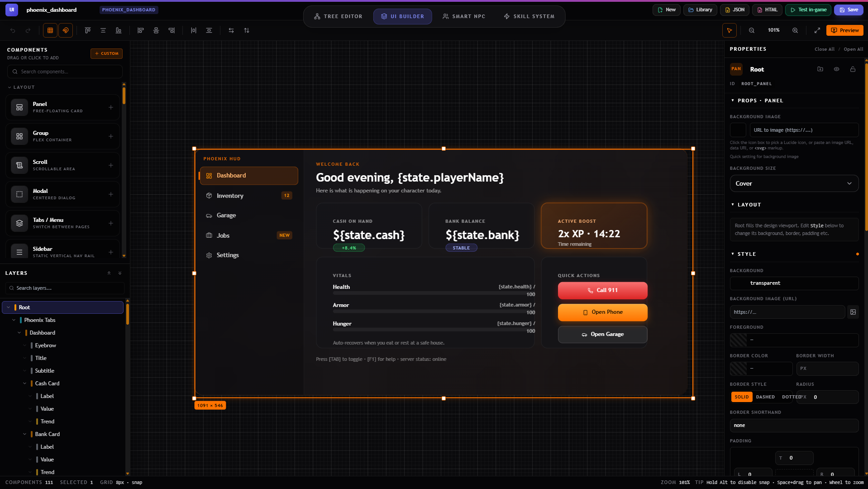Screen dimensions: 868x489
Task: Toggle Root visibility eye icon
Action: click(x=837, y=69)
